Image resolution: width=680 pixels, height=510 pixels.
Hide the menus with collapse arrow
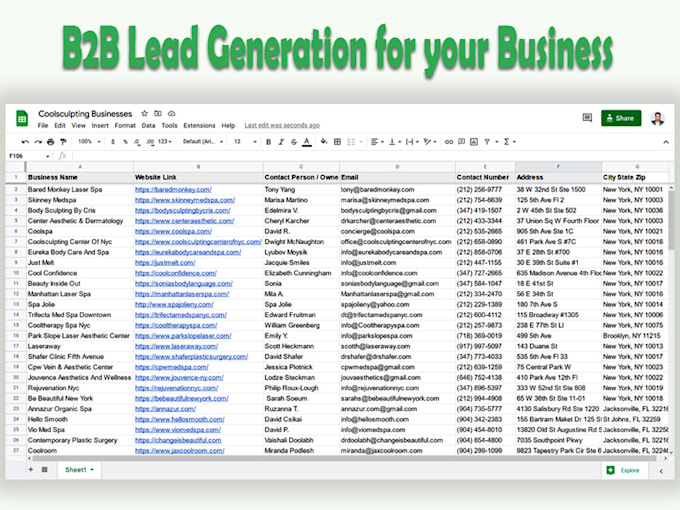tap(666, 142)
